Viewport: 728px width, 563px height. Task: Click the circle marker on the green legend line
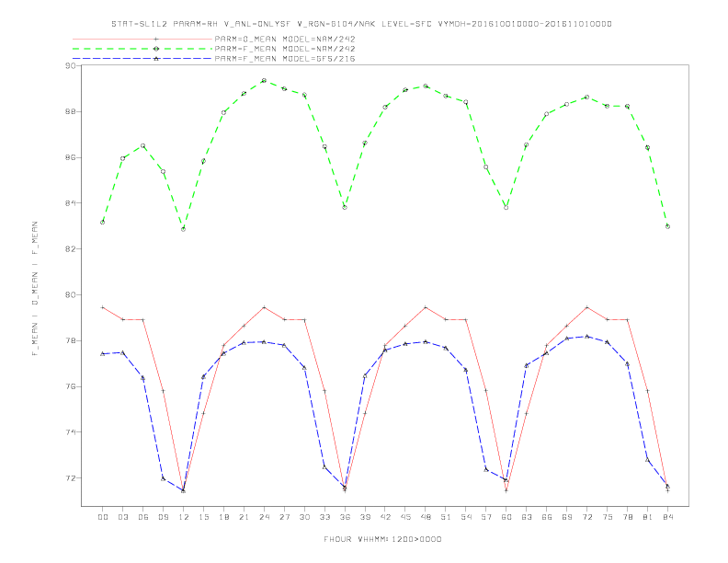click(x=156, y=49)
